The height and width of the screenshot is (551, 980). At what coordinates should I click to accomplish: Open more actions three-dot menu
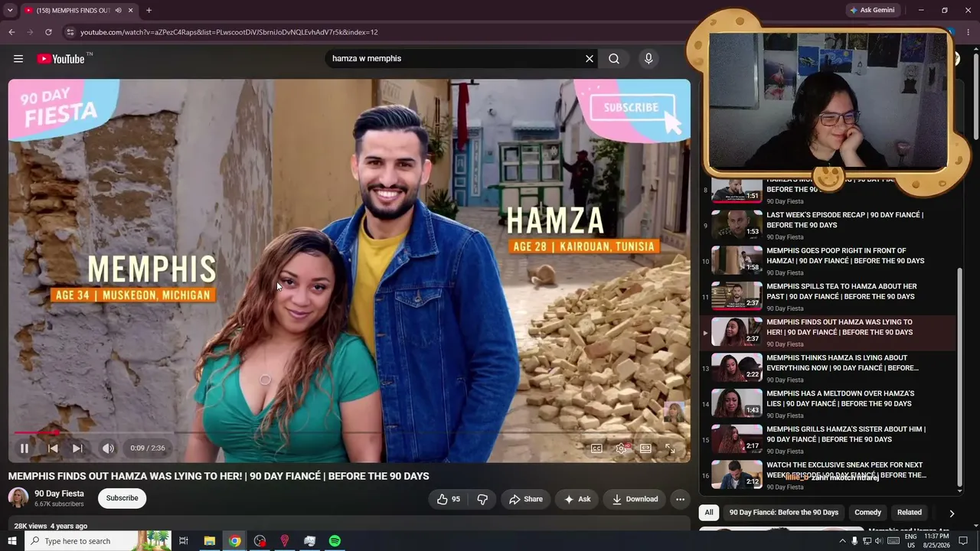tap(680, 500)
